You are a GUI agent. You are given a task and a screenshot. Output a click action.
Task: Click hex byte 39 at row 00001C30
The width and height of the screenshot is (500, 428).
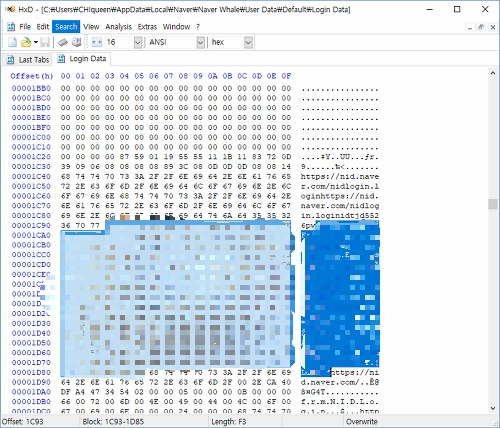[x=66, y=167]
